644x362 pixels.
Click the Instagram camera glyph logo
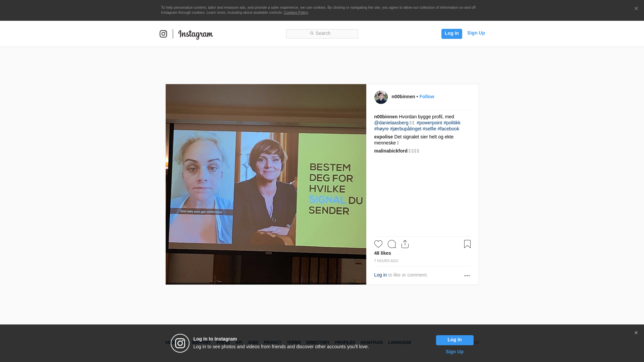tap(163, 34)
